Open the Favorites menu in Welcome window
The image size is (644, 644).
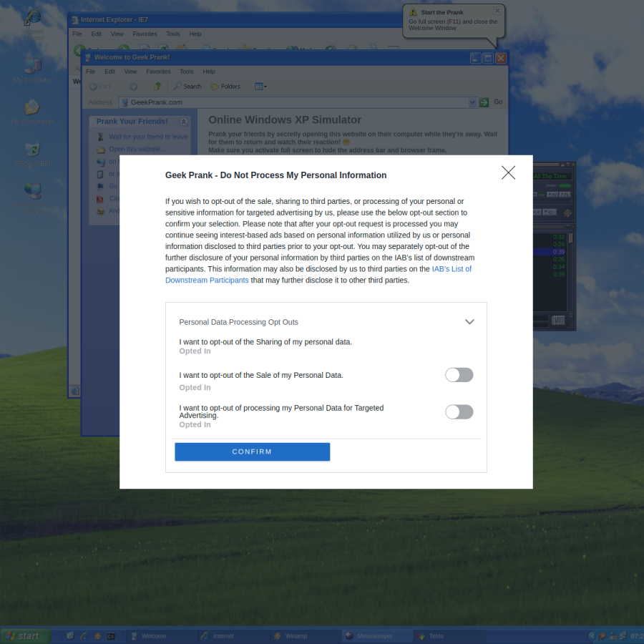point(158,72)
